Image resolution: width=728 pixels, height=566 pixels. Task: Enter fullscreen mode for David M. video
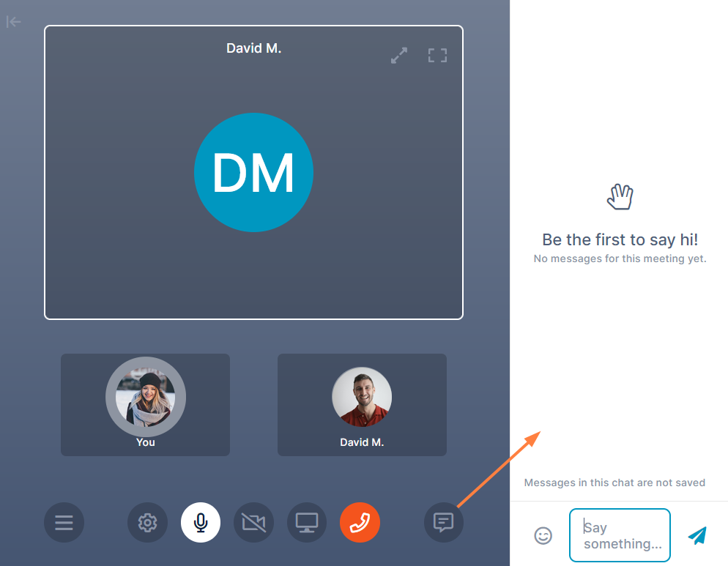pyautogui.click(x=437, y=55)
